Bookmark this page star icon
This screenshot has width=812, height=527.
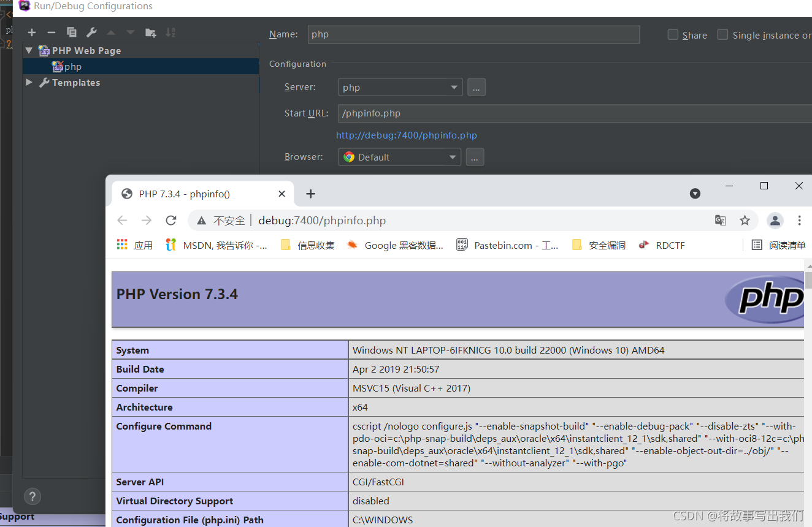[x=745, y=221]
